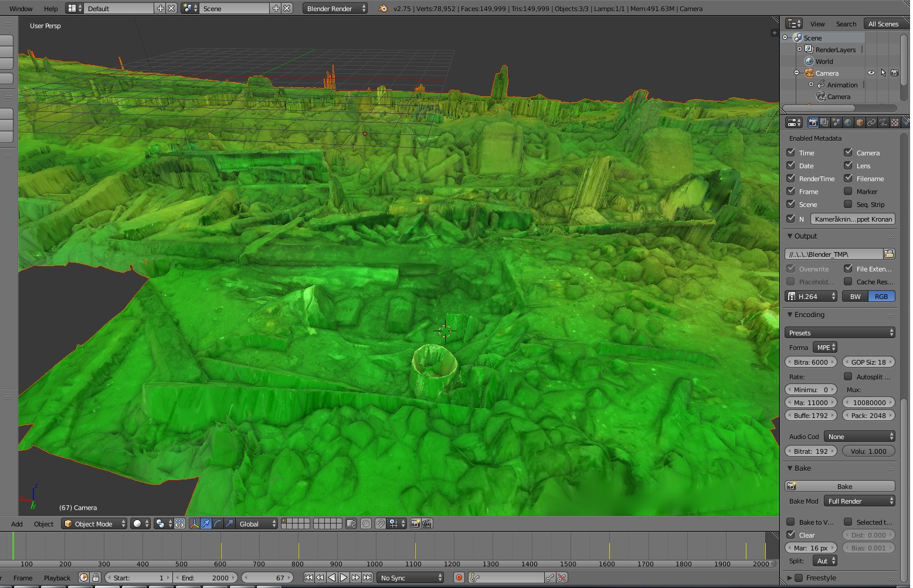Click the Blender logo in the info bar

(x=383, y=8)
